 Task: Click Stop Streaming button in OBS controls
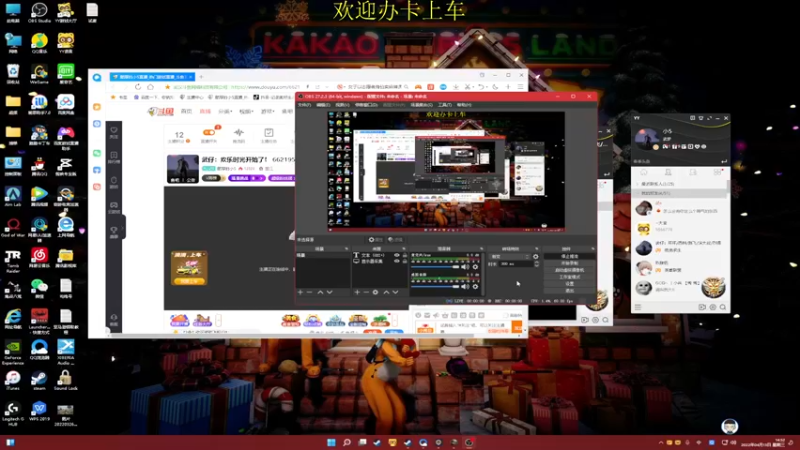point(569,256)
